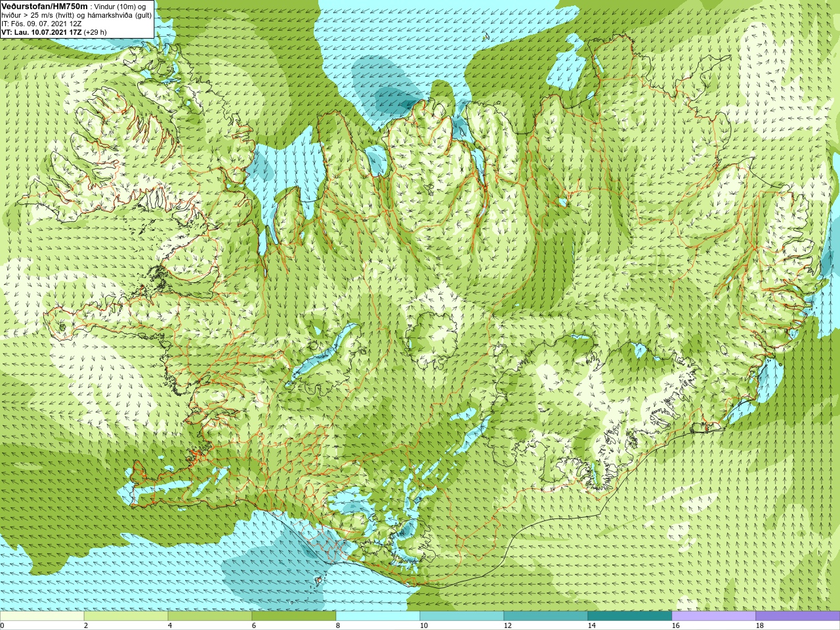
Task: Click the '12' scale label
Action: coord(508,625)
